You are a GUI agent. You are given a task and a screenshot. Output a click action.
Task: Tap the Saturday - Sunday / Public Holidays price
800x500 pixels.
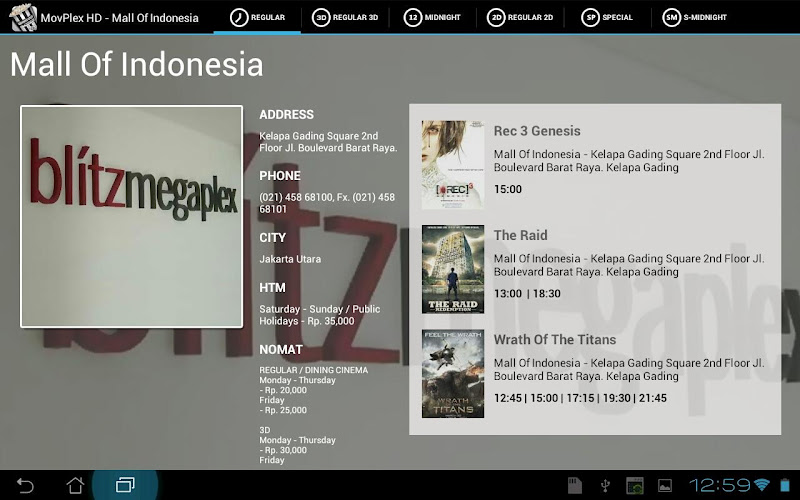pos(319,315)
